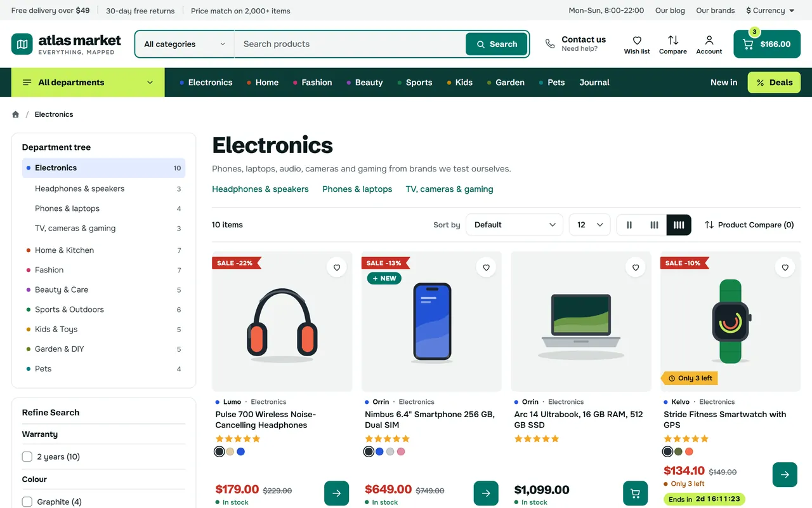Click the green Search button
The height and width of the screenshot is (508, 812).
click(x=497, y=44)
